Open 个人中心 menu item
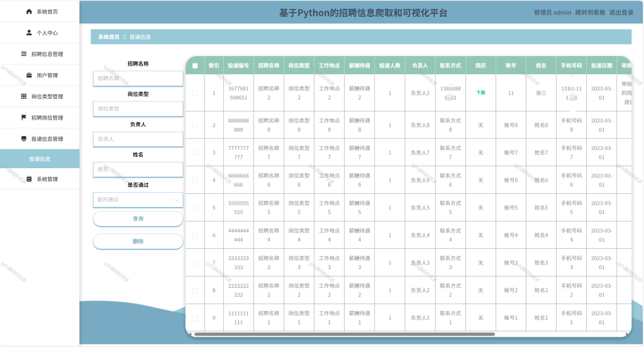 [x=40, y=33]
